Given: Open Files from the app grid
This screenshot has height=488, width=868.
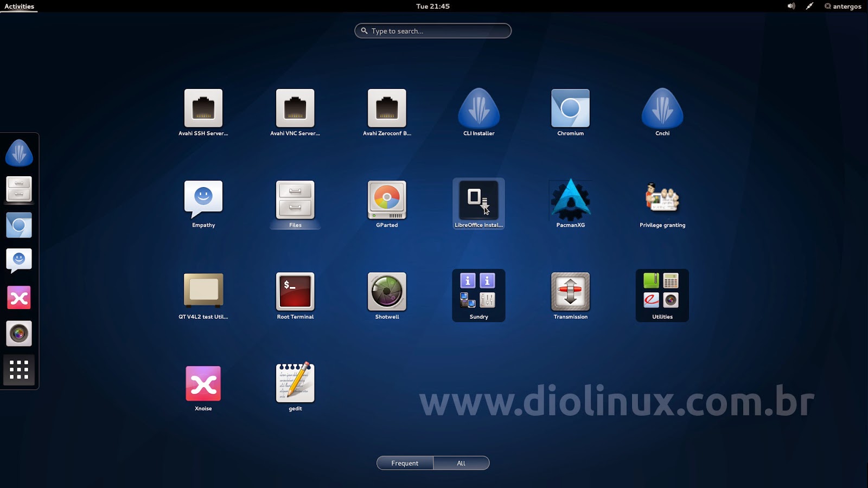Looking at the screenshot, I should coord(295,204).
